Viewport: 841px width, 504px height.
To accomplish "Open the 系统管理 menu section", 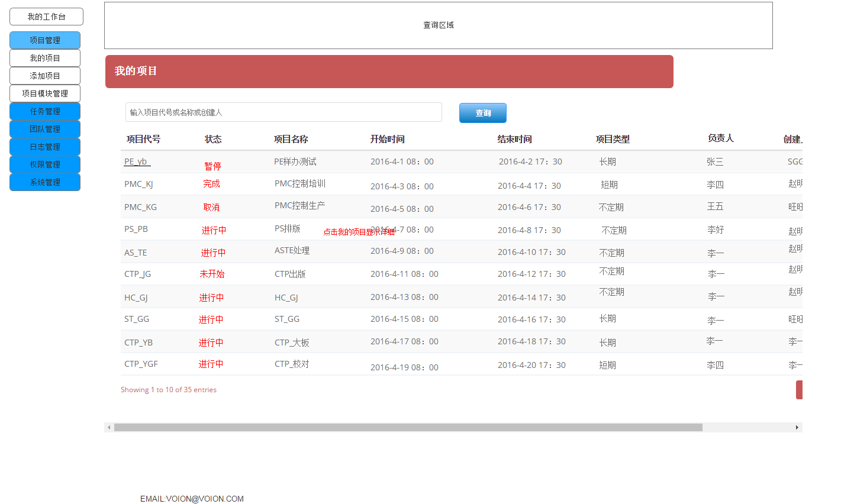I will click(x=45, y=182).
